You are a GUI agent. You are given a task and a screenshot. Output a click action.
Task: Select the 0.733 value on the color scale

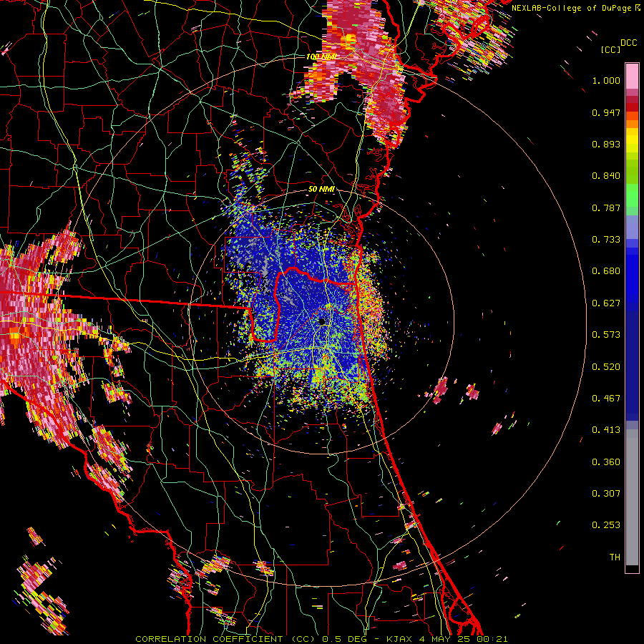pyautogui.click(x=606, y=240)
